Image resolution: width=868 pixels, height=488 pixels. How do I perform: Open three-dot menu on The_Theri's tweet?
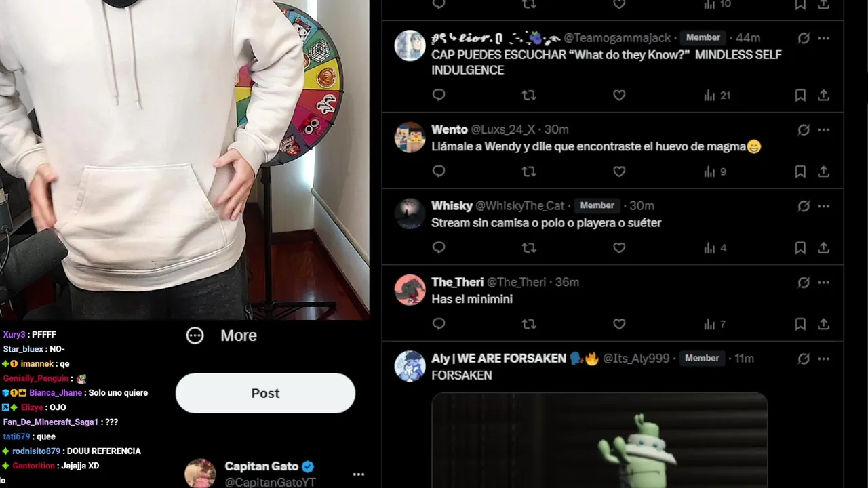pos(823,282)
